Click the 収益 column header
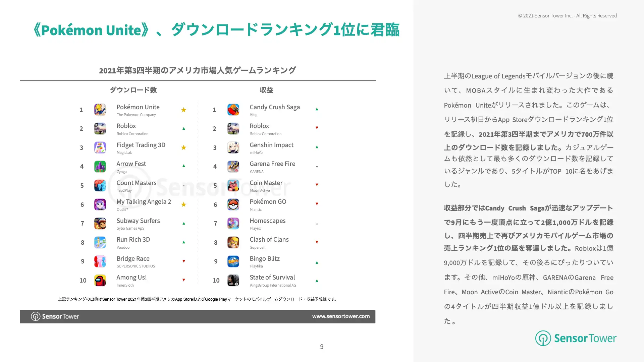The height and width of the screenshot is (362, 644). click(266, 90)
